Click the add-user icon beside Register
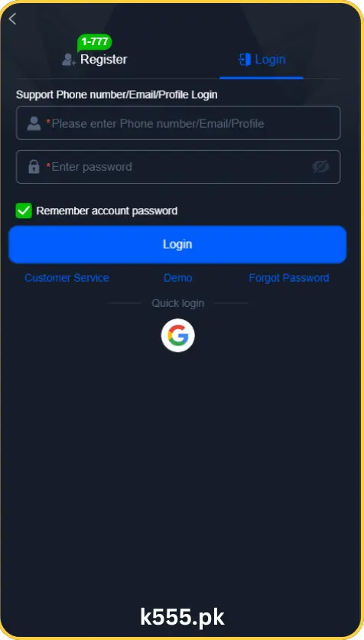 [69, 60]
